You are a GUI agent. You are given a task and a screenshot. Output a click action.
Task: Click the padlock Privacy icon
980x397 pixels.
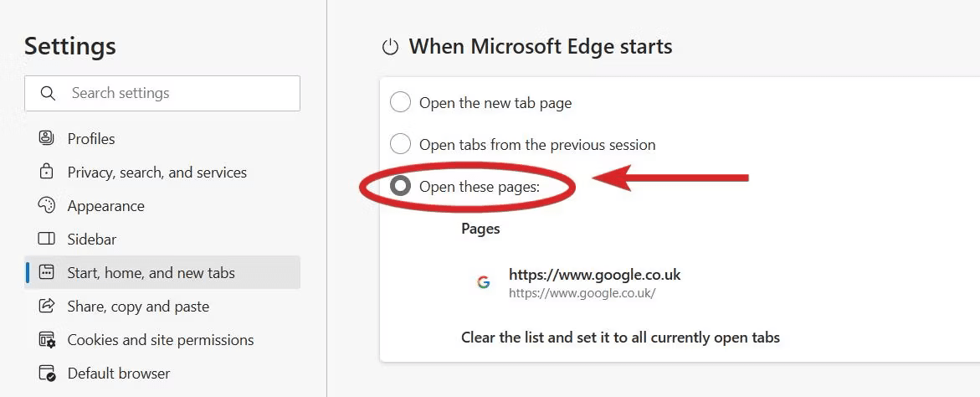pyautogui.click(x=46, y=172)
